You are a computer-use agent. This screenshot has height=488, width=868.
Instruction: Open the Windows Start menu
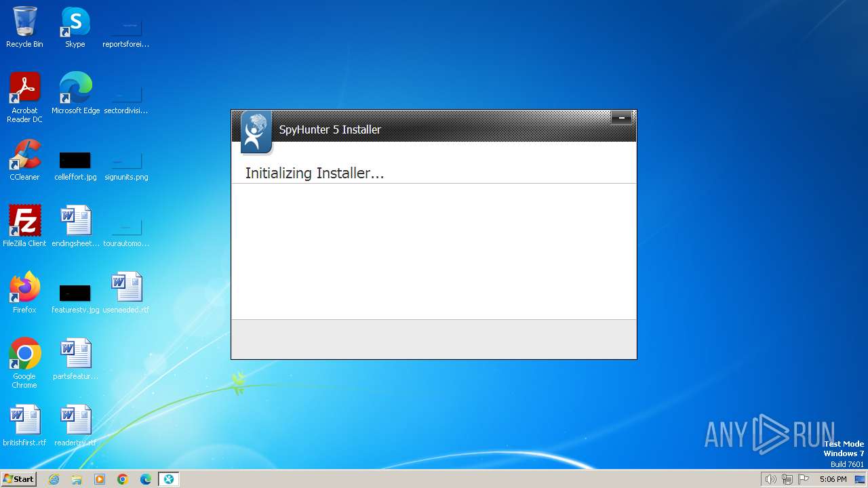coord(18,479)
